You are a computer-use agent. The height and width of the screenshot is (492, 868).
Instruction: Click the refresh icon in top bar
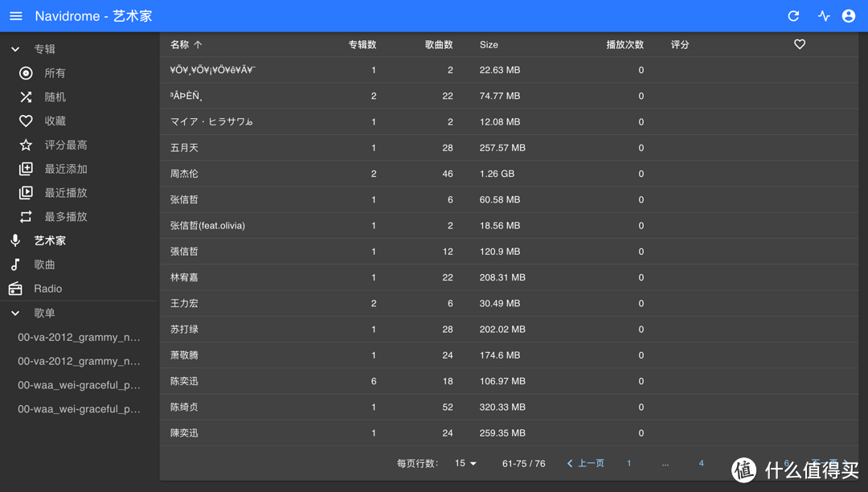click(x=793, y=16)
